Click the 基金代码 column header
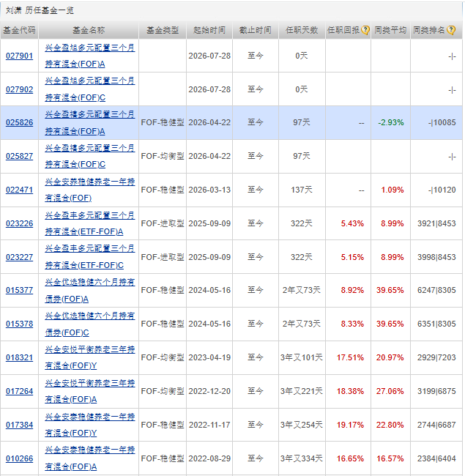Image resolution: width=465 pixels, height=476 pixels. tap(20, 30)
